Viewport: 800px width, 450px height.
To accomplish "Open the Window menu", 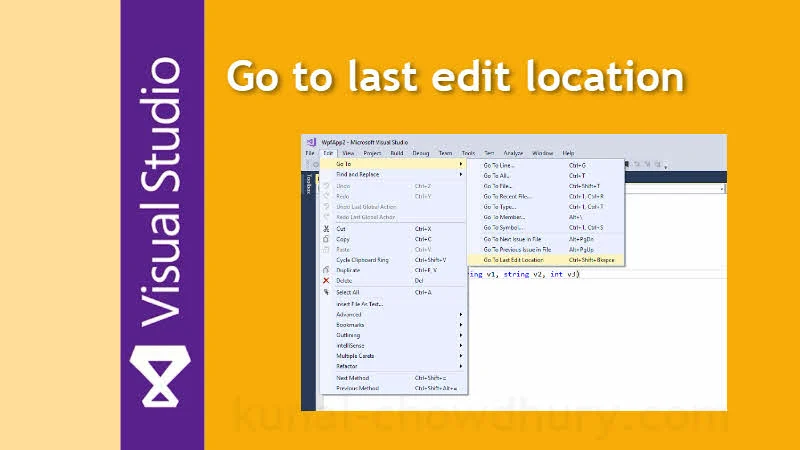I will (x=542, y=153).
